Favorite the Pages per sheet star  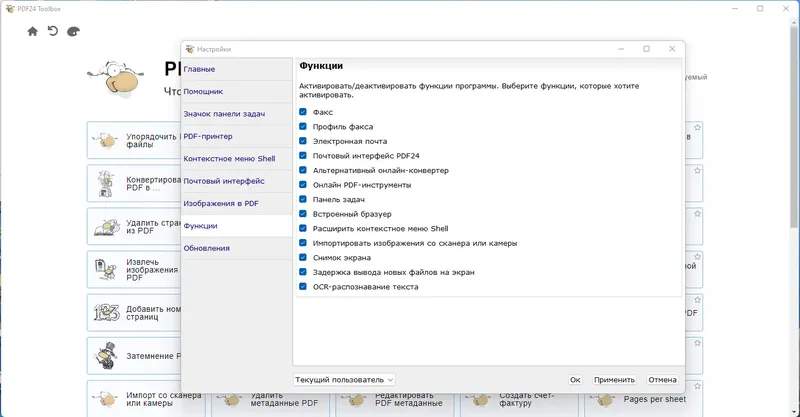(x=697, y=386)
